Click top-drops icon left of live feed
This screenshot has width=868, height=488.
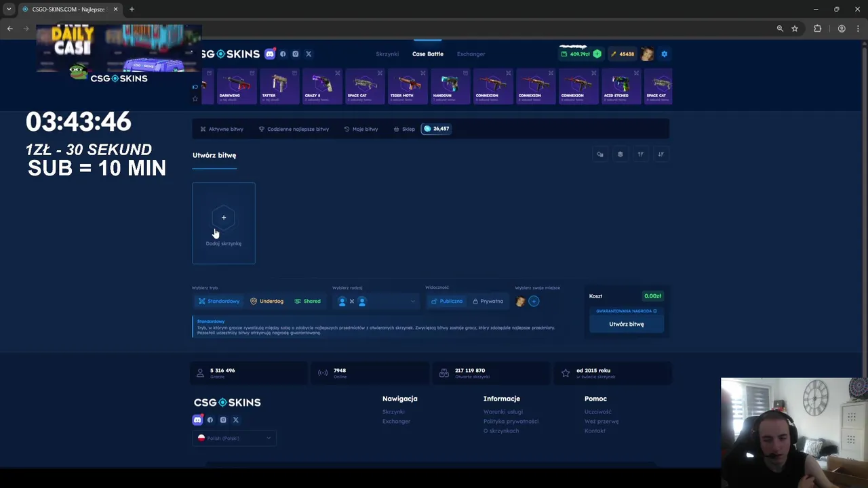(195, 87)
